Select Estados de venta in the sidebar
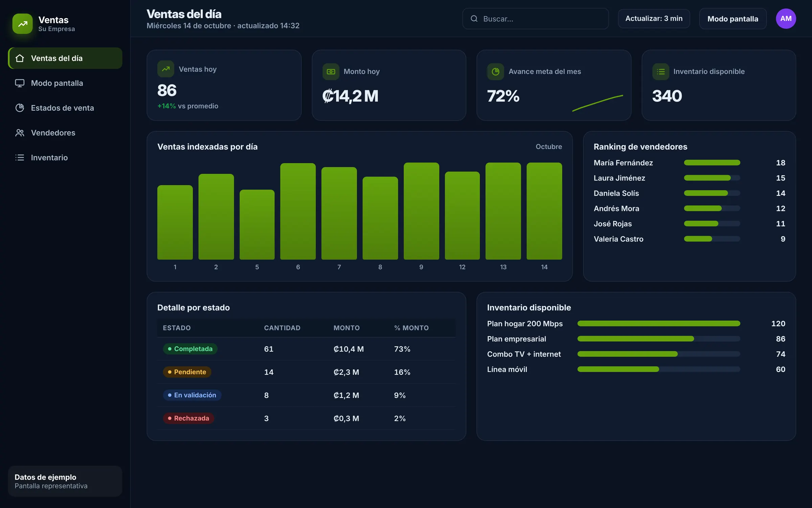The image size is (812, 508). click(65, 108)
